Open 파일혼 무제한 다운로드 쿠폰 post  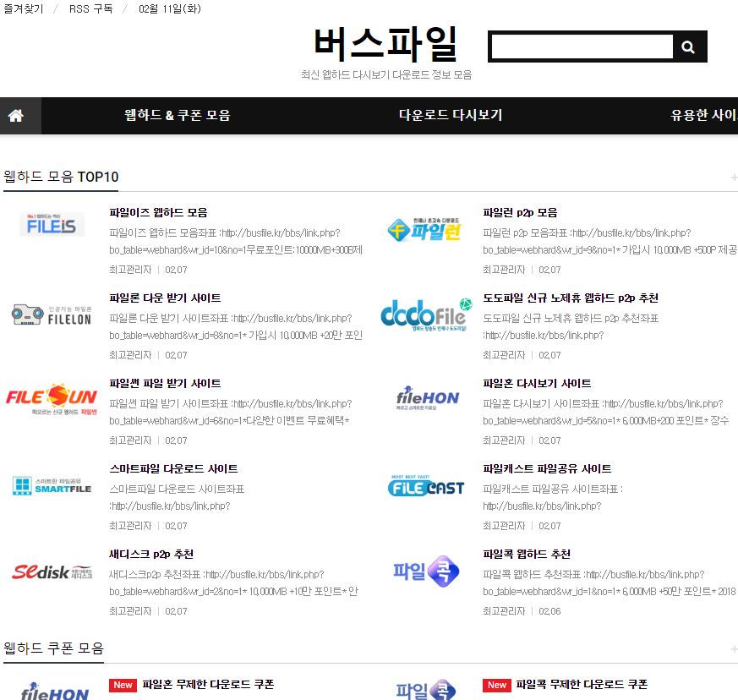(208, 685)
